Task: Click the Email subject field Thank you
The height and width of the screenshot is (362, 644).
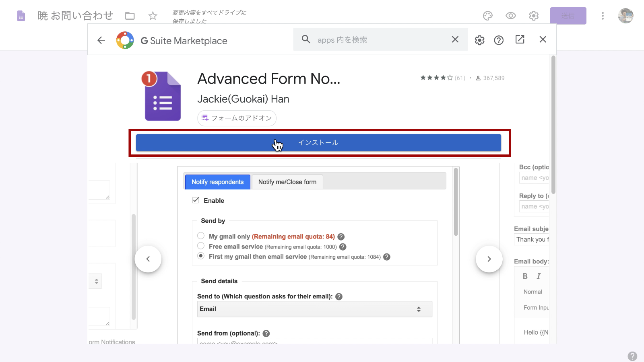Action: pyautogui.click(x=532, y=239)
